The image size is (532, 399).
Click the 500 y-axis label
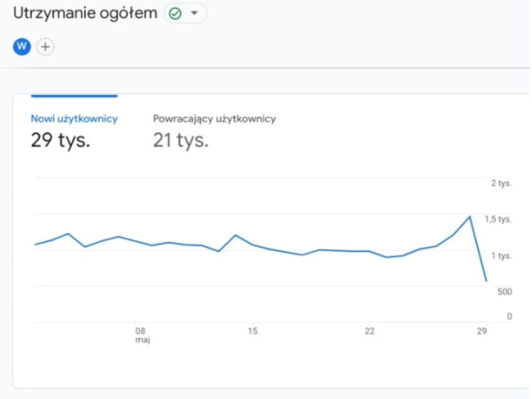click(503, 292)
